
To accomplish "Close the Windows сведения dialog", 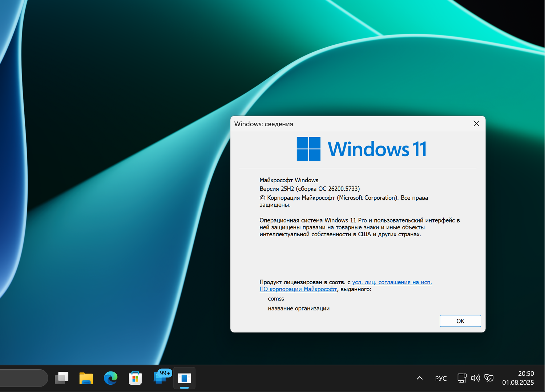I will click(x=476, y=123).
